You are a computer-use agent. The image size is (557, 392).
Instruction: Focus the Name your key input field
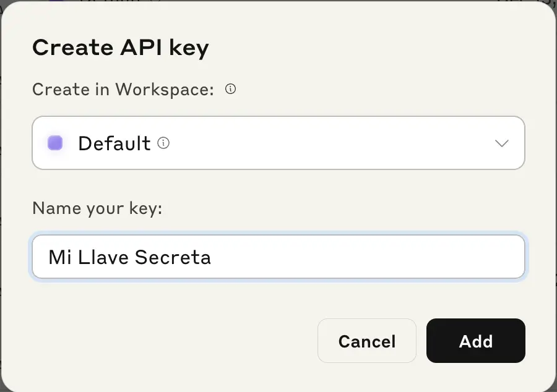point(278,257)
